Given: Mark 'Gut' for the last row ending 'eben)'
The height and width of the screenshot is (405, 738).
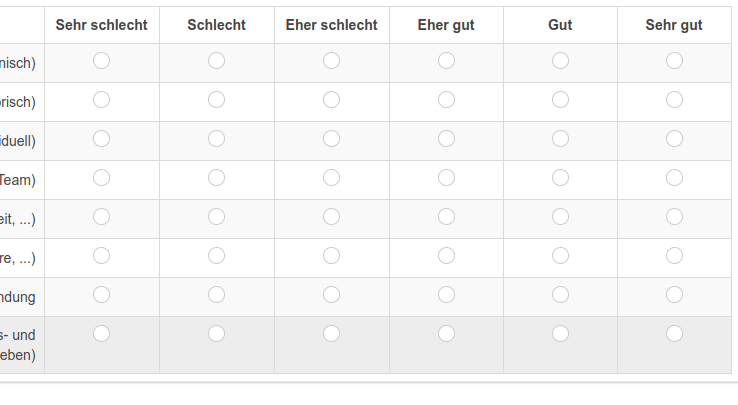Looking at the screenshot, I should click(x=560, y=333).
